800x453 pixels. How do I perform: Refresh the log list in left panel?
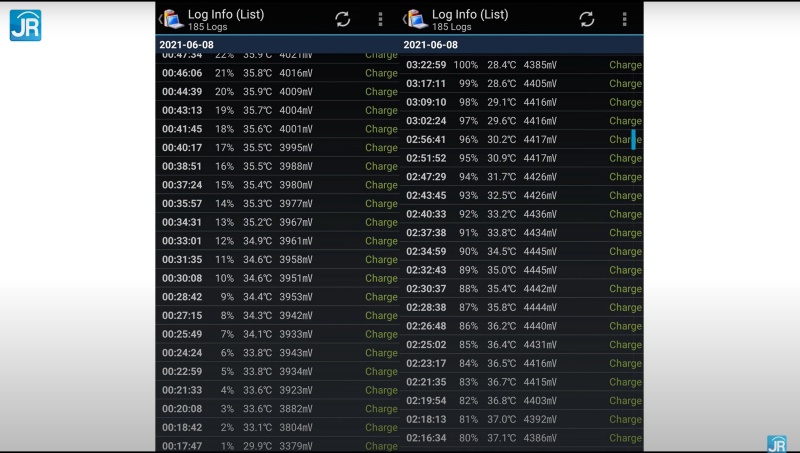(342, 19)
